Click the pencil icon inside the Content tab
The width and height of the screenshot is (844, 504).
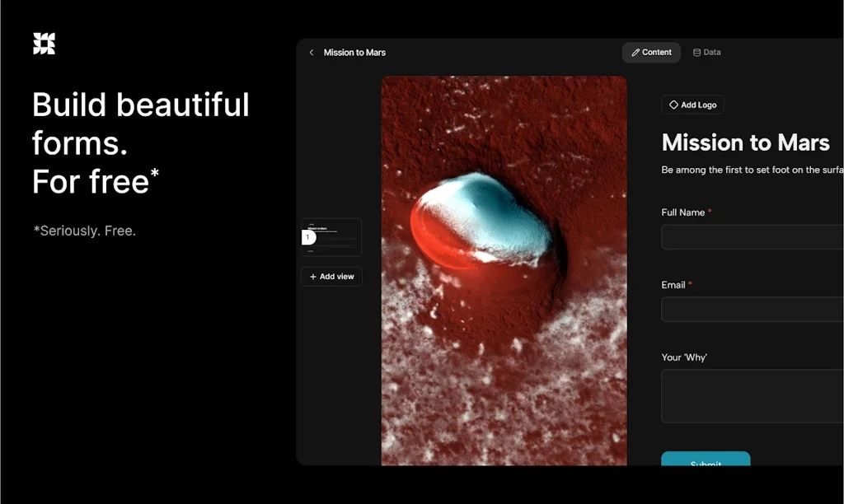pos(635,52)
